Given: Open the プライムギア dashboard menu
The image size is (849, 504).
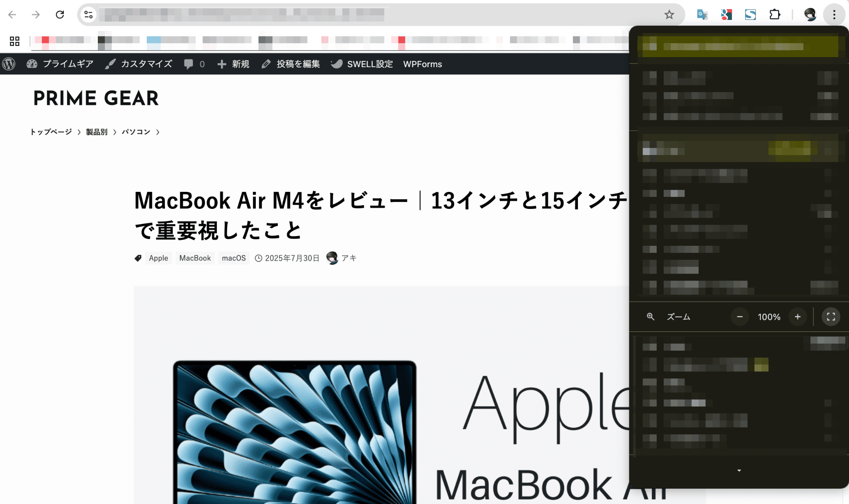Looking at the screenshot, I should (x=60, y=64).
